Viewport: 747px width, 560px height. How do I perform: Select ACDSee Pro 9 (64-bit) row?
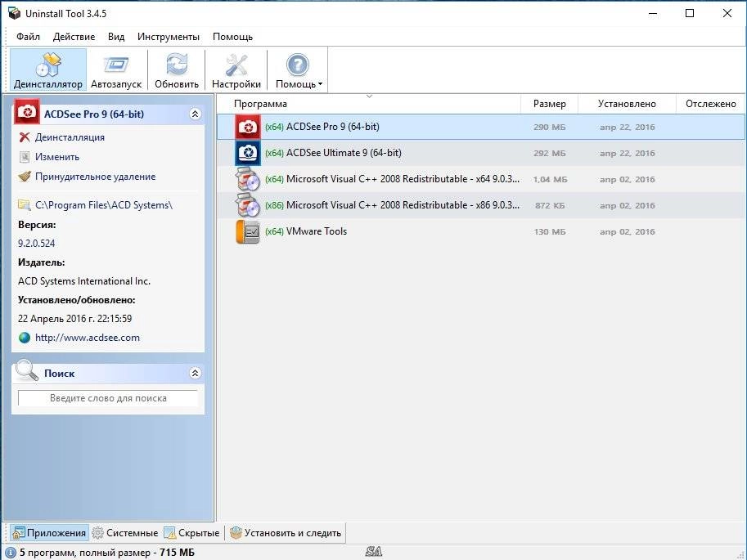[x=481, y=127]
